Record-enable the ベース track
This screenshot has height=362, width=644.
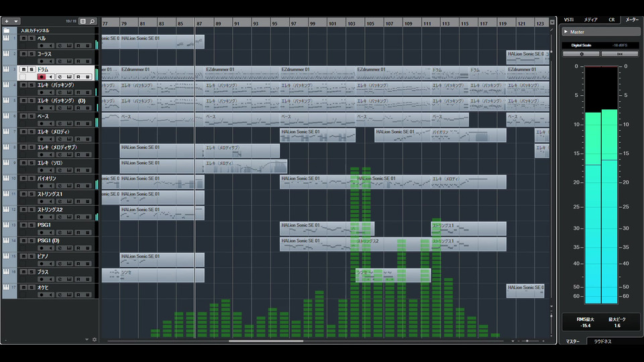tap(42, 123)
